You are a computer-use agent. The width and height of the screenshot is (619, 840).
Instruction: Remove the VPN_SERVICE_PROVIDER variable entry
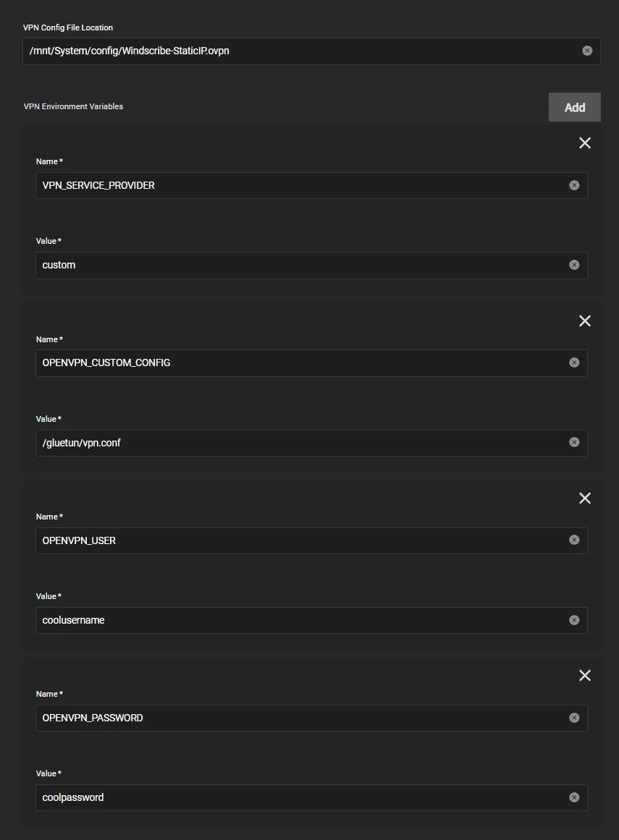pyautogui.click(x=585, y=143)
